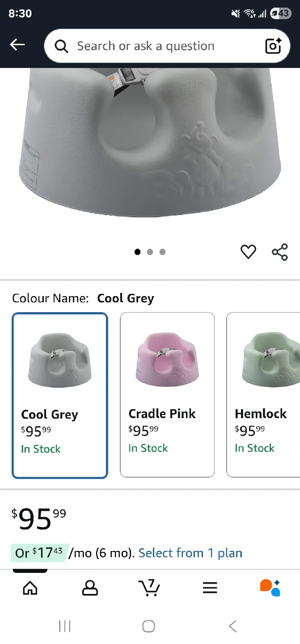
Task: Tap the second carousel dot indicator
Action: point(150,251)
